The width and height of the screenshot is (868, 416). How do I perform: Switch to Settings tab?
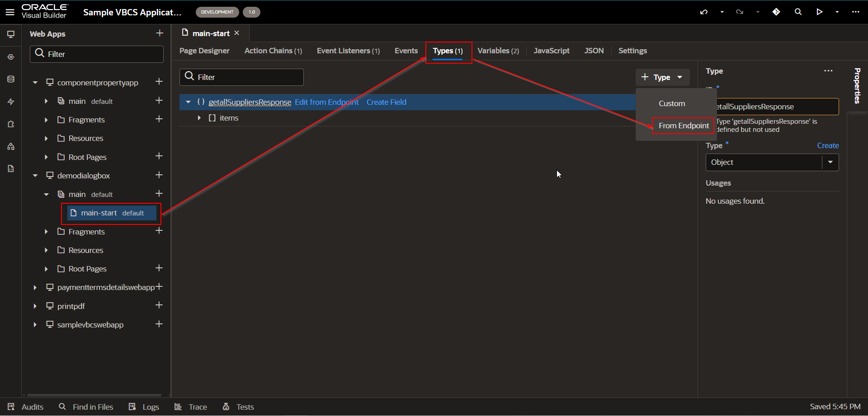pyautogui.click(x=632, y=51)
